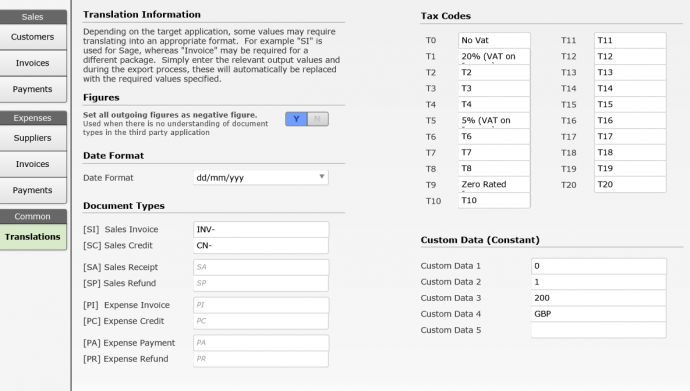Edit the Custom Data 4 GBP field
690x391 pixels.
click(x=598, y=314)
